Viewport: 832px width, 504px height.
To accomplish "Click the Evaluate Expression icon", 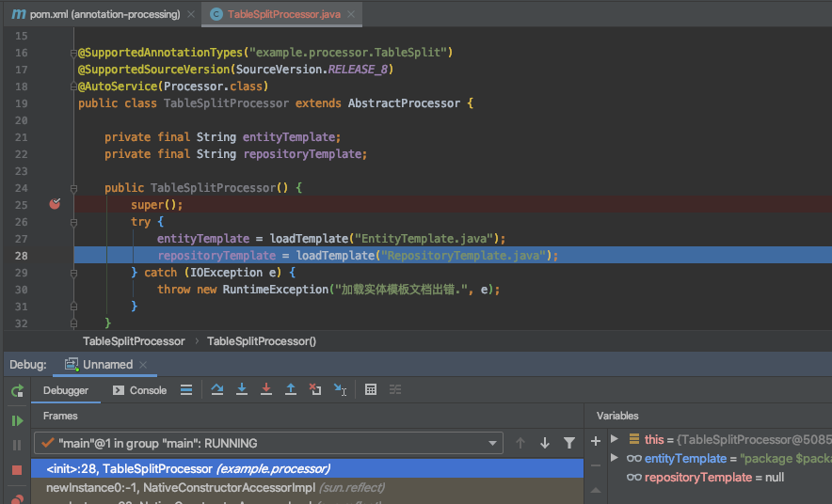I will 371,390.
